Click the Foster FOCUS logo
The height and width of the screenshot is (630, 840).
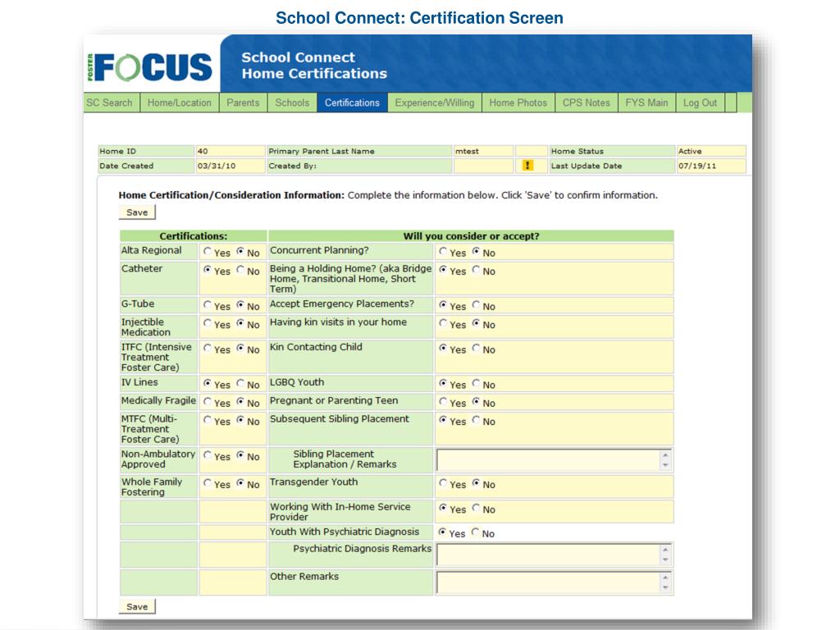[151, 67]
